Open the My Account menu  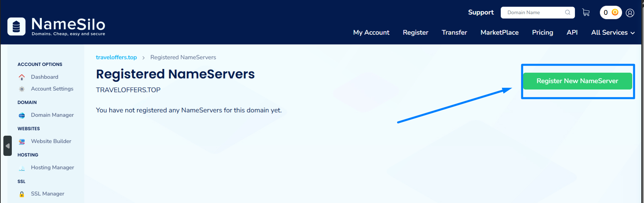click(371, 33)
